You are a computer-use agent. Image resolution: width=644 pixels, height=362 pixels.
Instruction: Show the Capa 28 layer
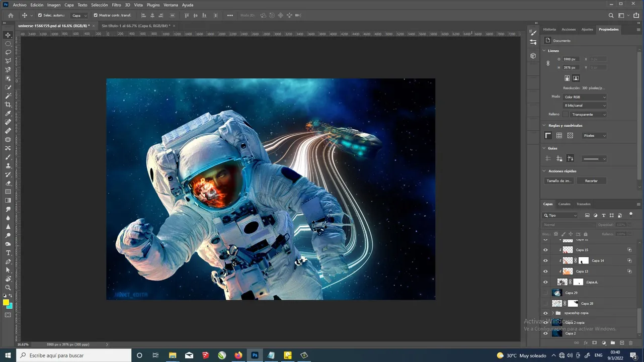point(545,303)
